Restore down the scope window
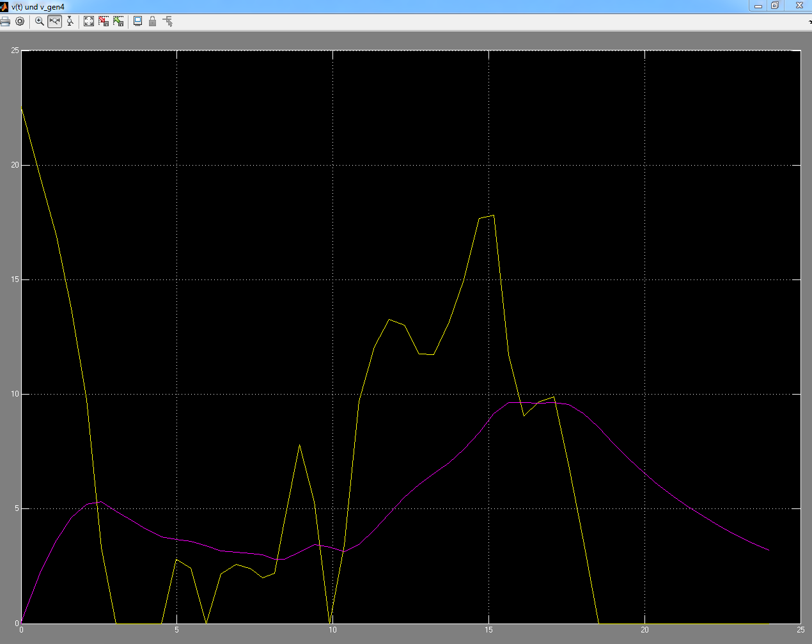Screen dimensions: 812x644 click(x=775, y=6)
